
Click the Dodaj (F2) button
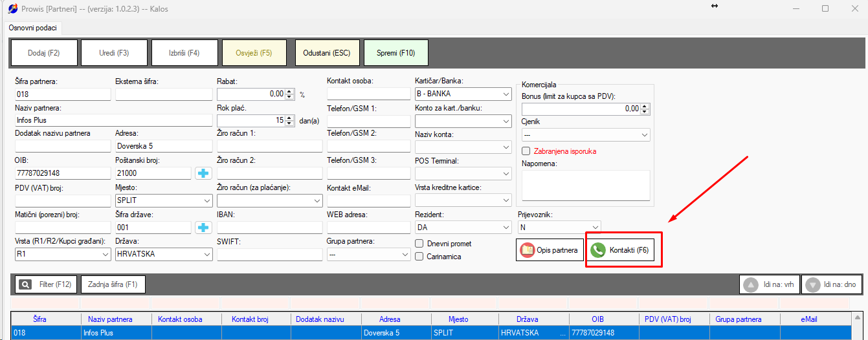pyautogui.click(x=44, y=53)
